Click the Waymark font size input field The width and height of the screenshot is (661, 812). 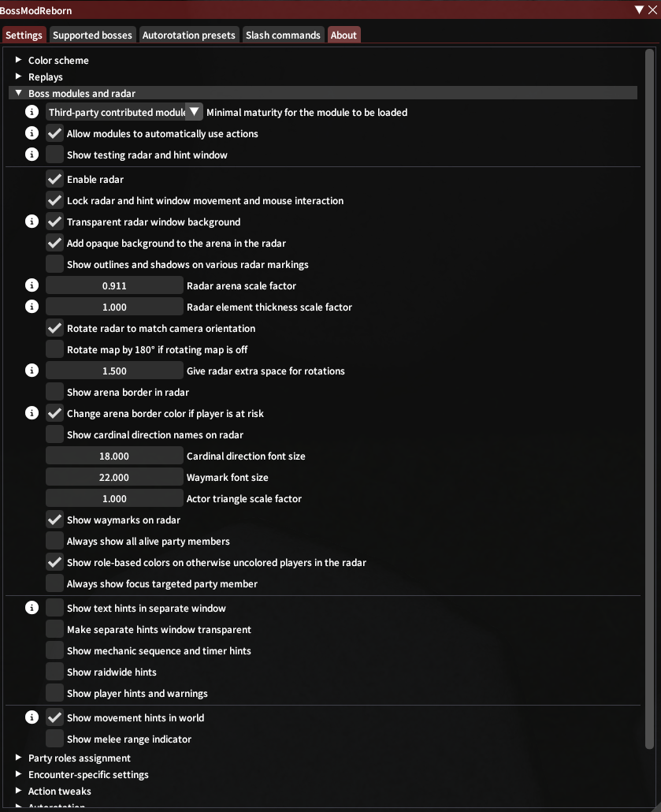point(114,477)
